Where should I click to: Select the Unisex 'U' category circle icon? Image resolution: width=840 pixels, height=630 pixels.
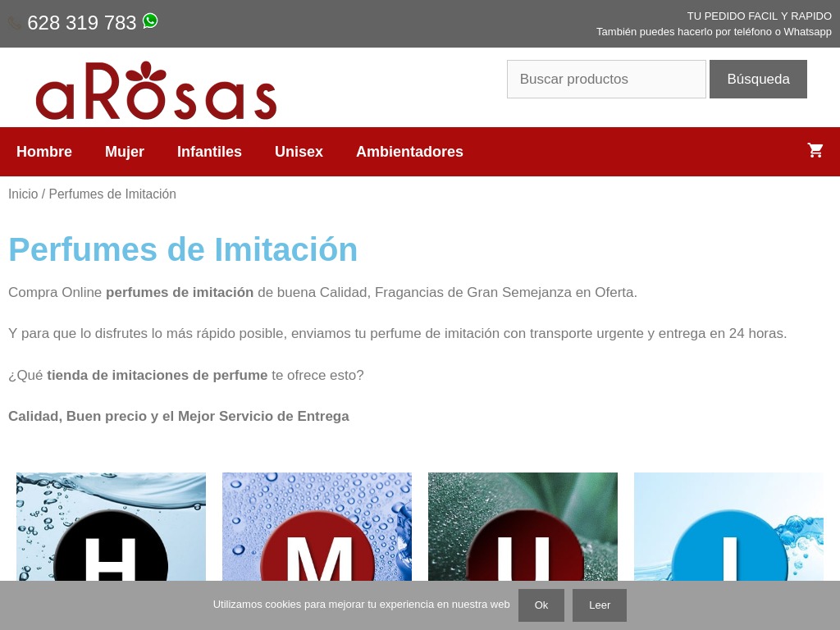click(523, 552)
